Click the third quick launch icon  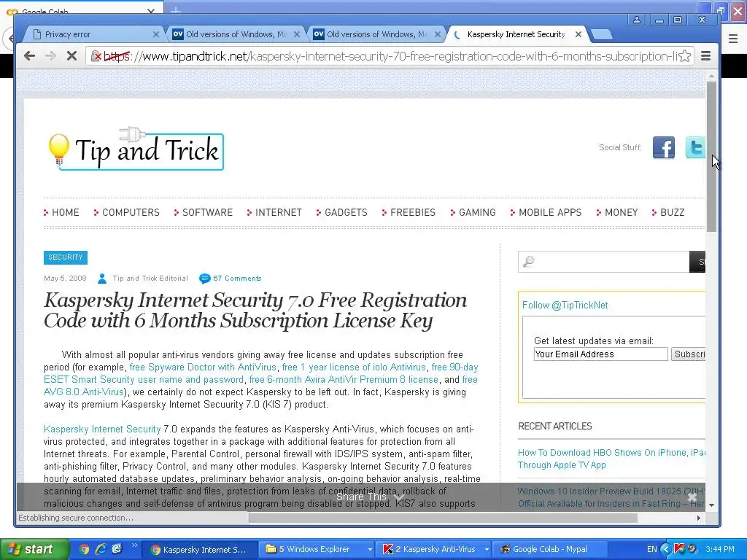(x=117, y=550)
